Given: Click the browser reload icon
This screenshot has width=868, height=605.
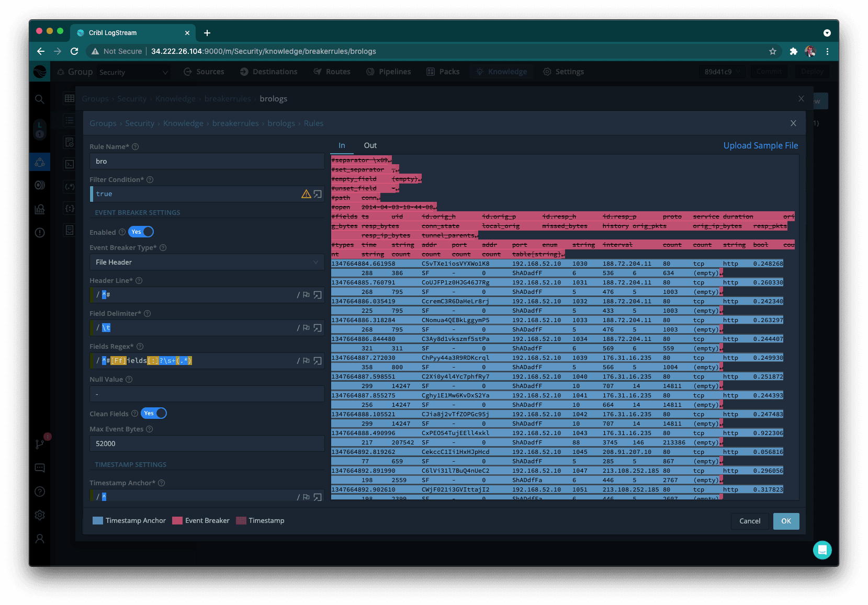Looking at the screenshot, I should click(x=74, y=51).
